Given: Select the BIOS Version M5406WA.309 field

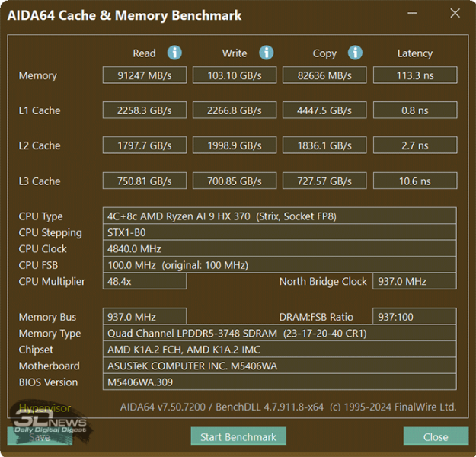Looking at the screenshot, I should pos(279,382).
